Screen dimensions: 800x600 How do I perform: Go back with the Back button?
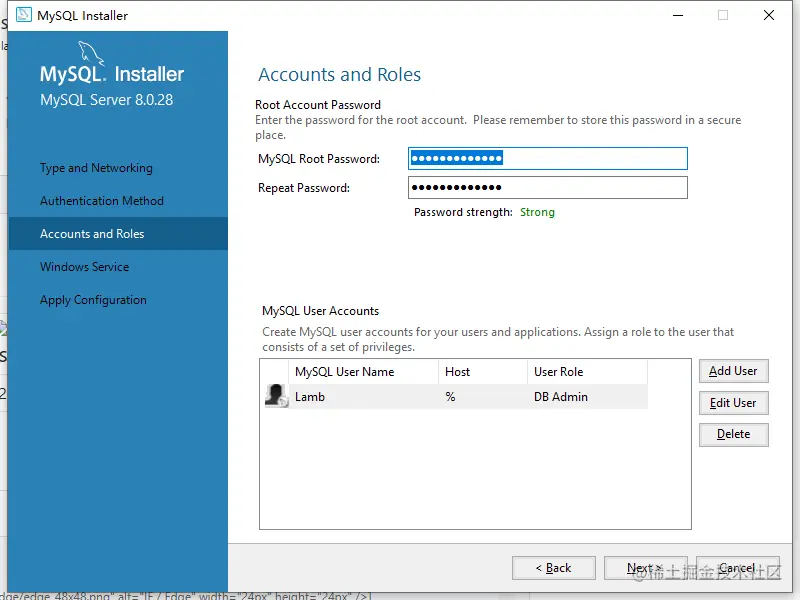(x=554, y=568)
